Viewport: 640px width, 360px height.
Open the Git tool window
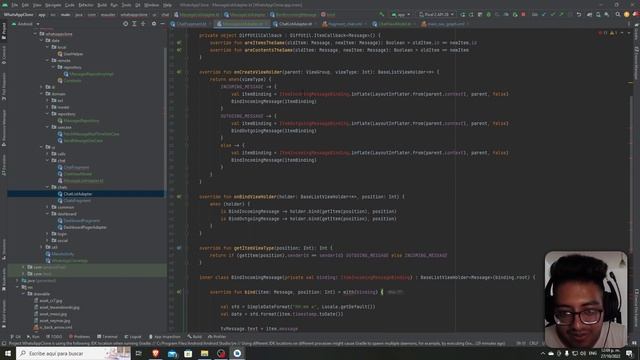pos(16,337)
